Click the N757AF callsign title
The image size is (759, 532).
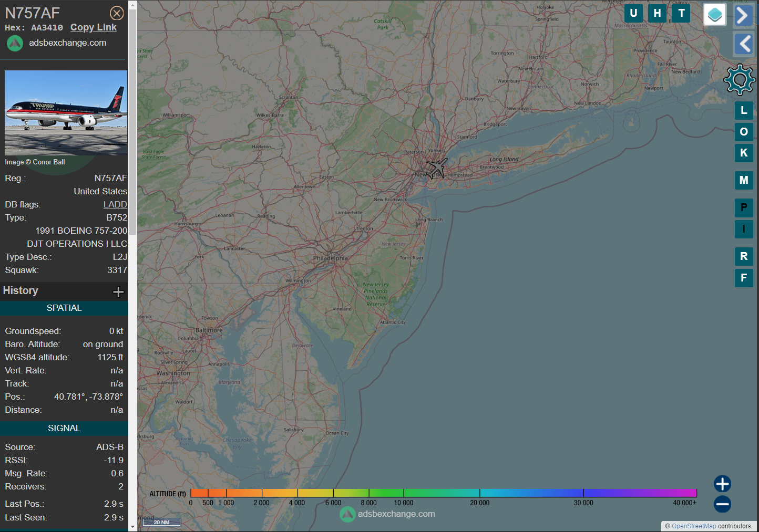click(x=33, y=13)
